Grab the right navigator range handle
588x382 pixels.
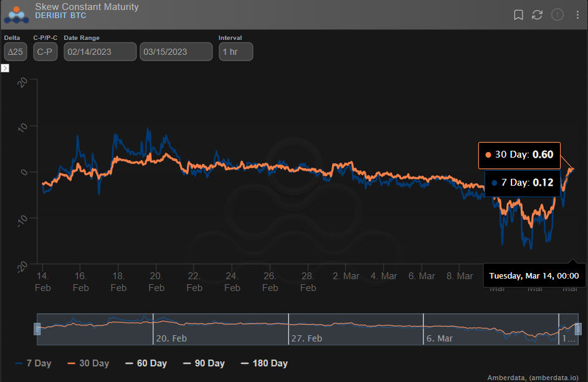(x=578, y=329)
